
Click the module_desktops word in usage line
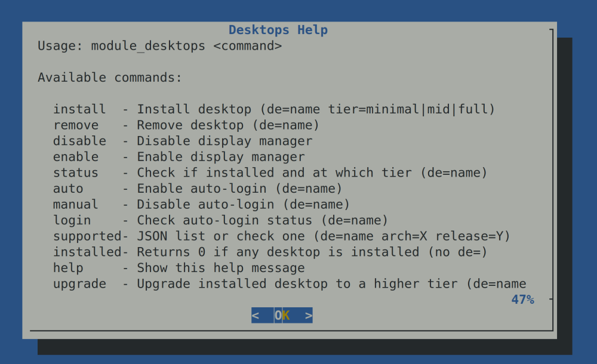147,46
